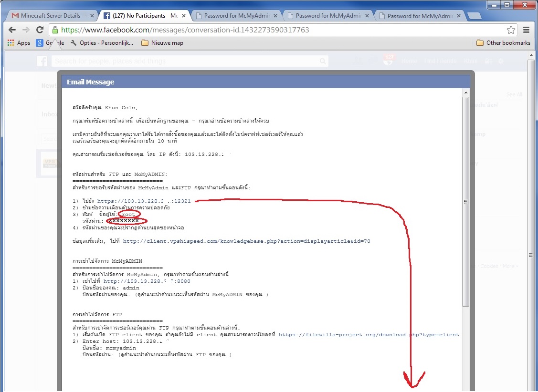Open the Opties - Persoonlijk bookmark
538x392 pixels.
(102, 43)
